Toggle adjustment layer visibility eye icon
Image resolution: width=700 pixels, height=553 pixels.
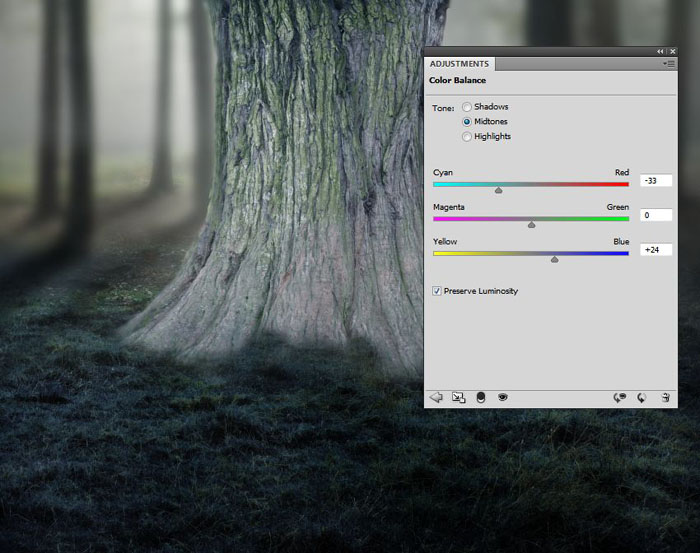503,397
